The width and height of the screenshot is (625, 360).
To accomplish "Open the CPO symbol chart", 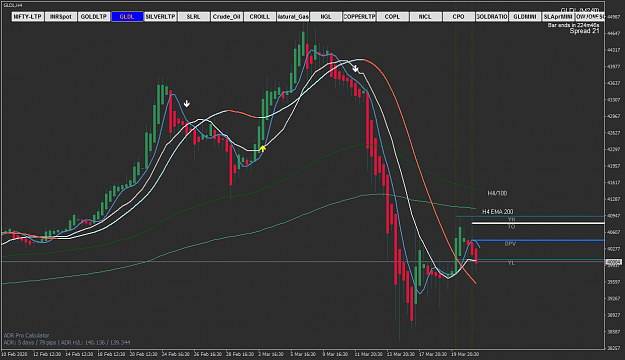I will [458, 17].
